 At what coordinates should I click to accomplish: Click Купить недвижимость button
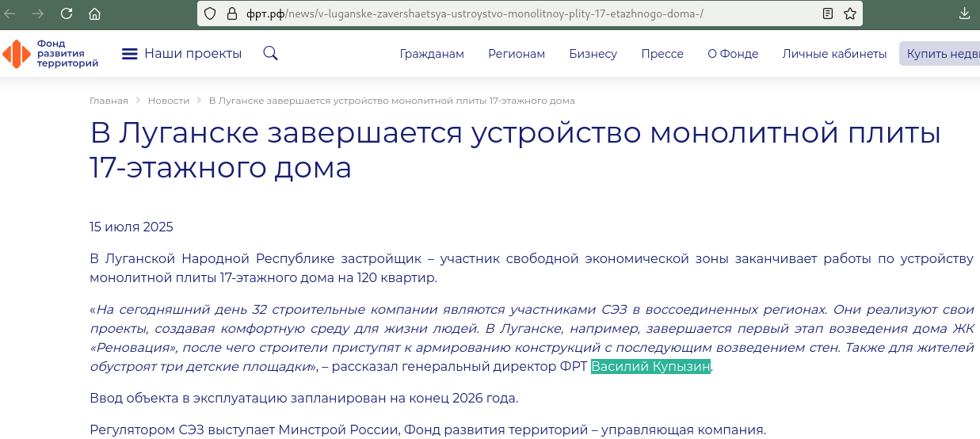(940, 54)
